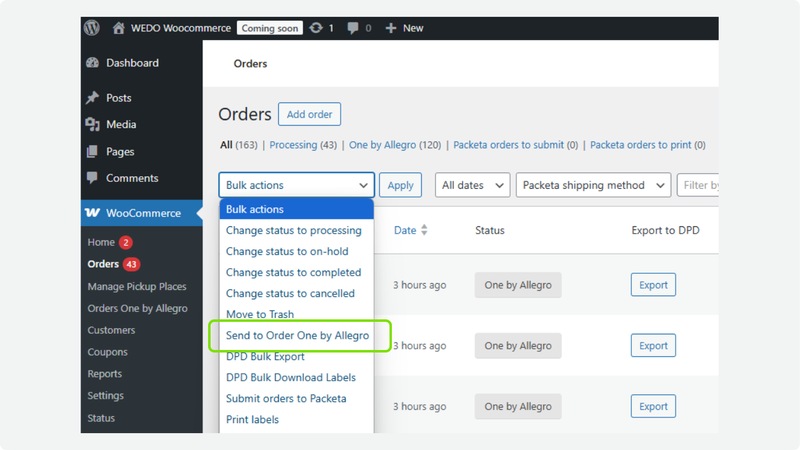The image size is (800, 450).
Task: Open the Coupons submenu
Action: point(107,352)
